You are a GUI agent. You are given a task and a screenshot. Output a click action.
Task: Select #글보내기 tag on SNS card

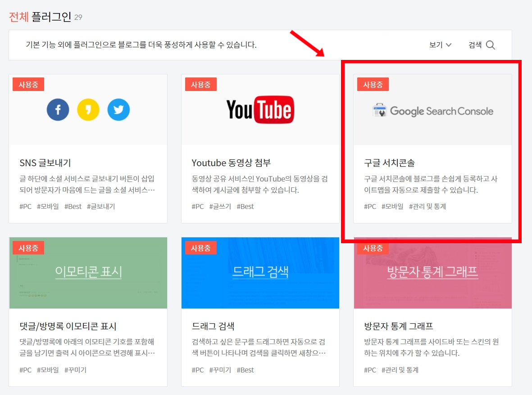[101, 206]
